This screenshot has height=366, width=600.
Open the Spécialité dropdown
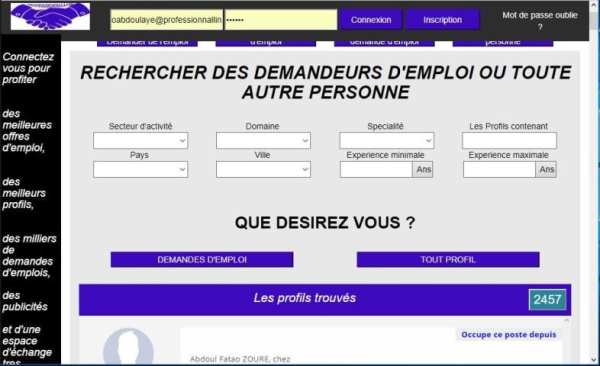pos(386,141)
